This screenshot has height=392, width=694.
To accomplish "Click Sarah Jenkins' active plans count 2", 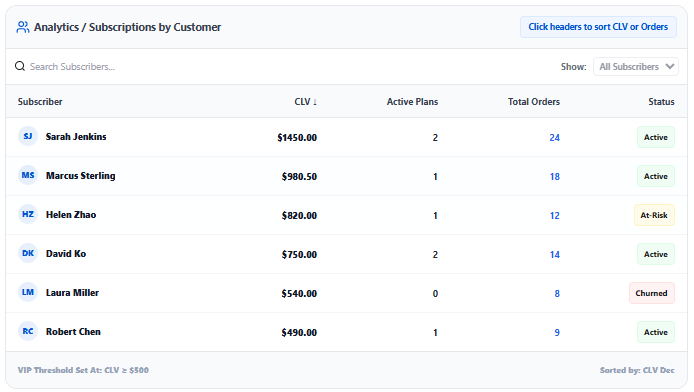I will click(435, 138).
